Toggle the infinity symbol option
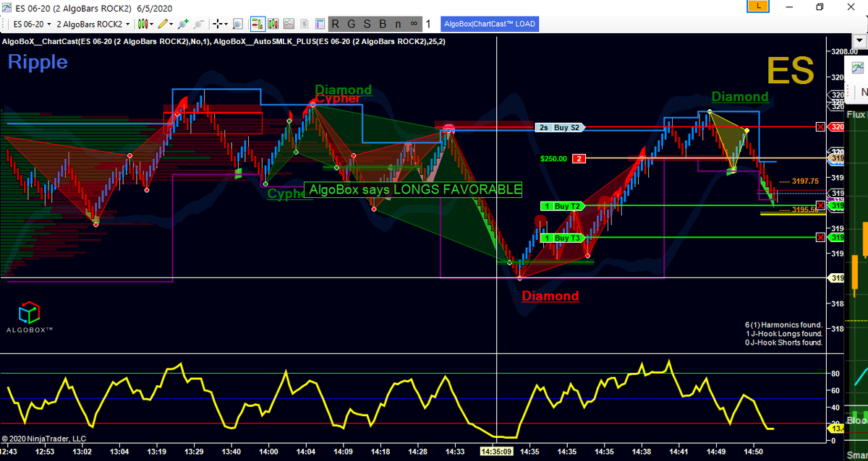Image resolution: width=868 pixels, height=461 pixels. [413, 23]
